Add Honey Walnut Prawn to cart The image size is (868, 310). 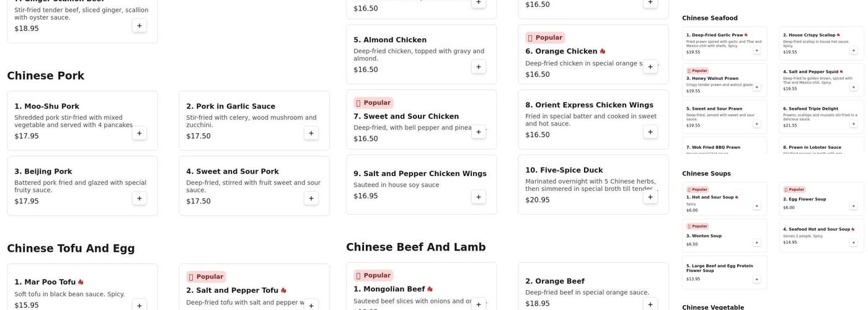756,87
